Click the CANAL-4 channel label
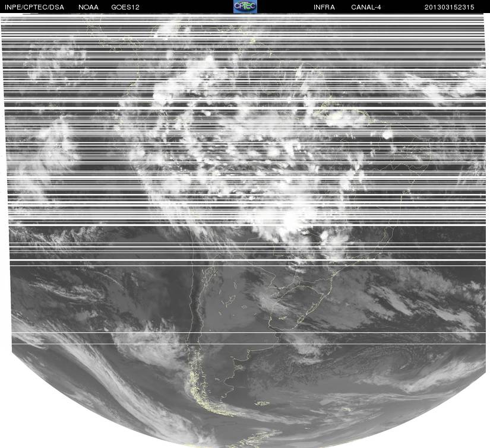The image size is (490, 448). [366, 7]
